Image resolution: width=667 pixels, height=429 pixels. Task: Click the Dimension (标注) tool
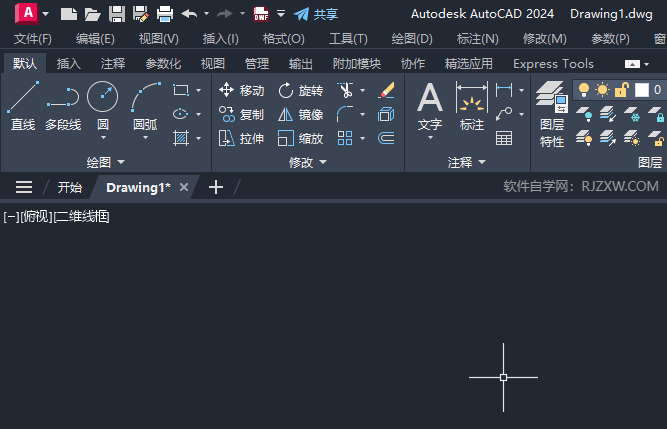[x=472, y=105]
